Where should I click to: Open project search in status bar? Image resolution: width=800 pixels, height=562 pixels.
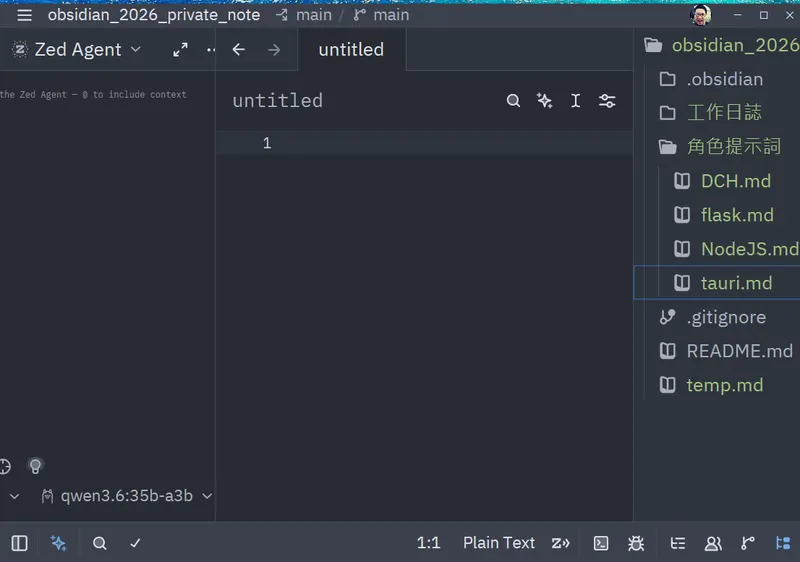click(99, 543)
